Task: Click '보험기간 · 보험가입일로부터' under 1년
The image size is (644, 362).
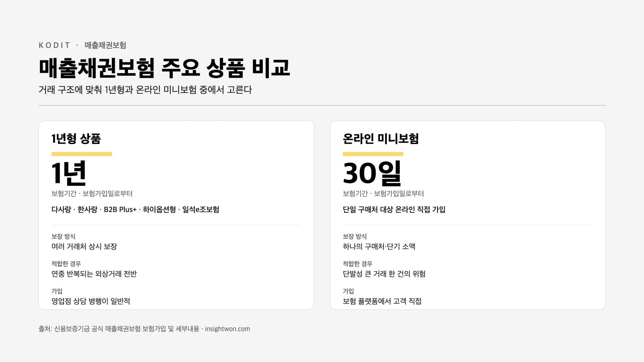Action: [x=92, y=193]
